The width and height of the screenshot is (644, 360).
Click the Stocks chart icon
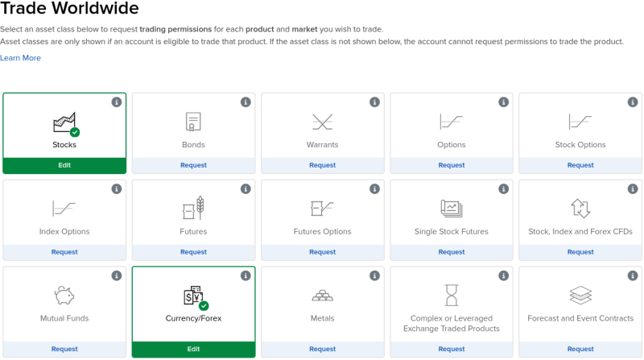(64, 122)
